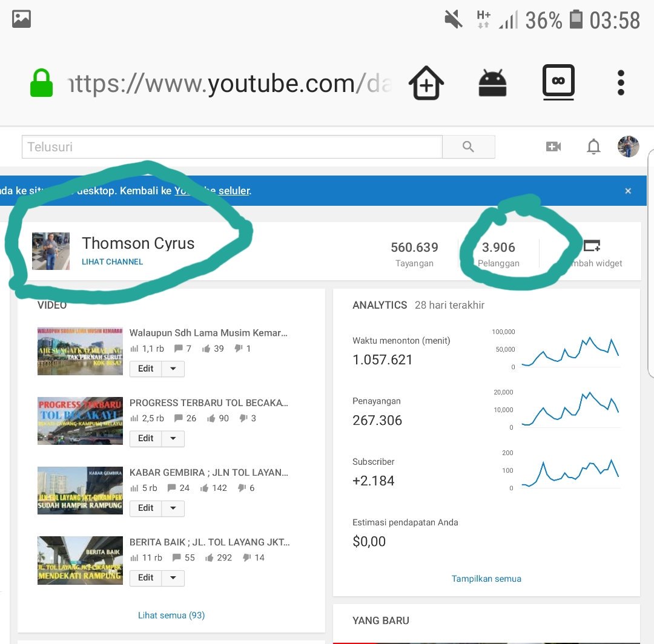Open the account avatar menu at top right

coord(628,146)
